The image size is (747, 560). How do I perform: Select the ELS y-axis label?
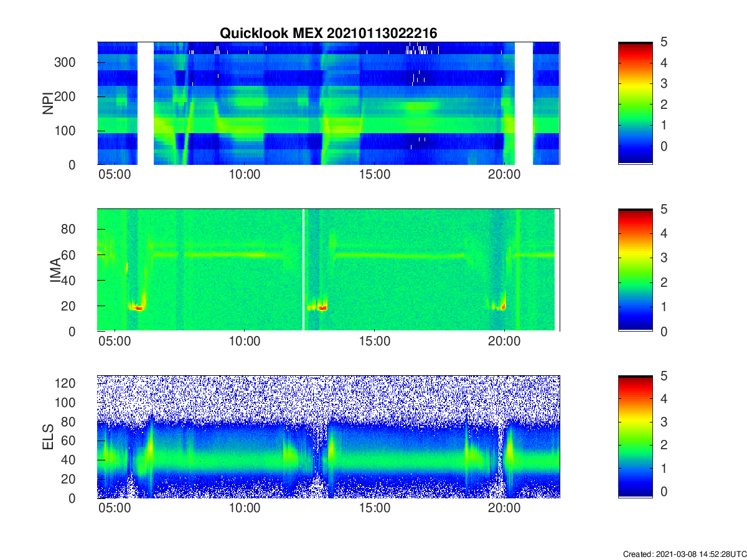click(x=47, y=437)
